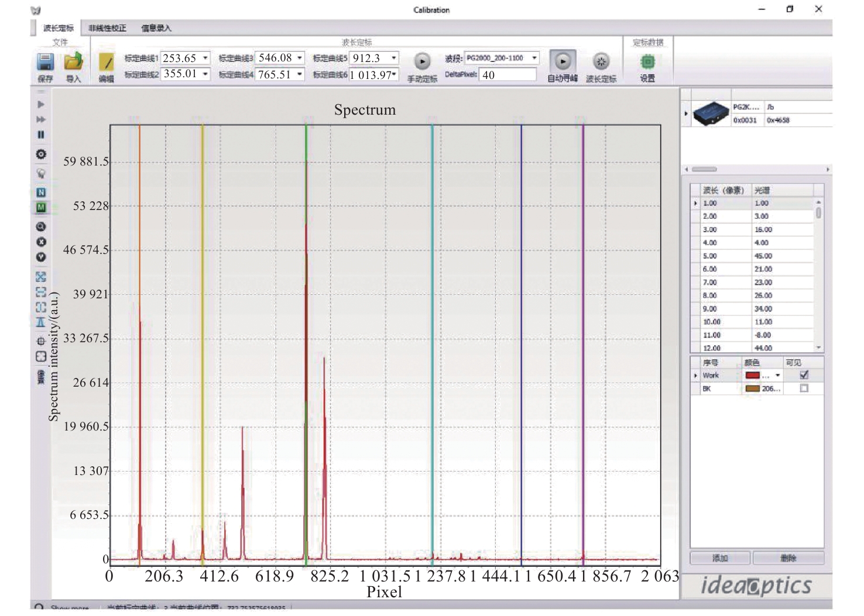Click the blue N icon in sidebar
The width and height of the screenshot is (864, 616).
[41, 192]
